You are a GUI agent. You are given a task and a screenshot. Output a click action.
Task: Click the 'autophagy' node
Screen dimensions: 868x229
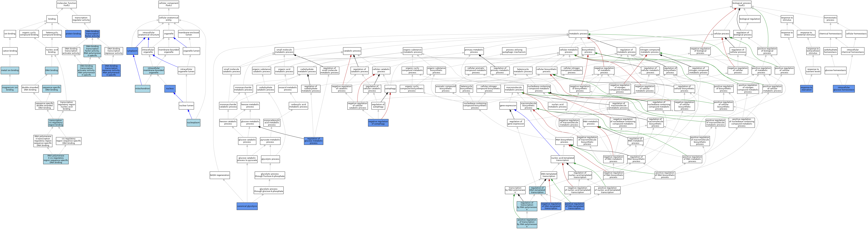[x=390, y=89]
